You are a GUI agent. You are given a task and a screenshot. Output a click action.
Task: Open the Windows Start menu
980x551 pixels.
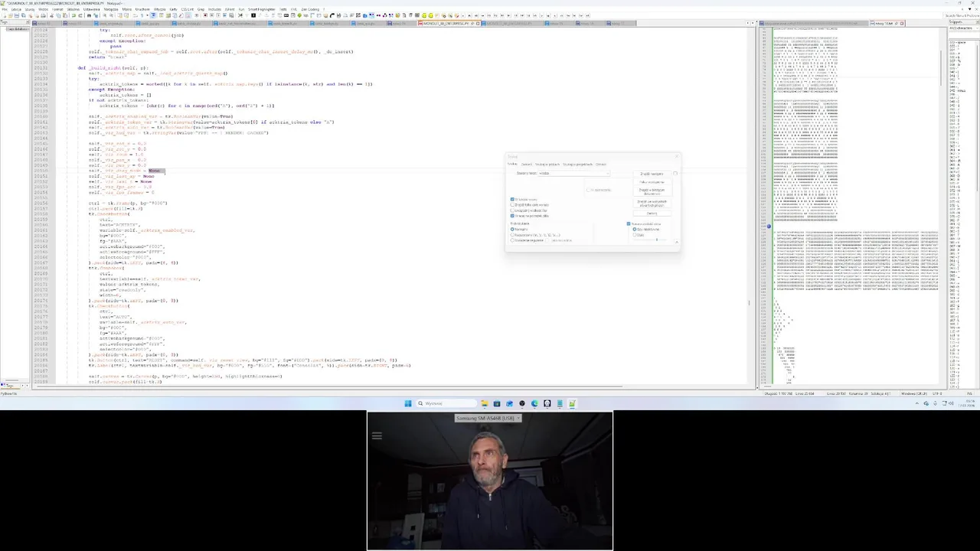tap(408, 403)
